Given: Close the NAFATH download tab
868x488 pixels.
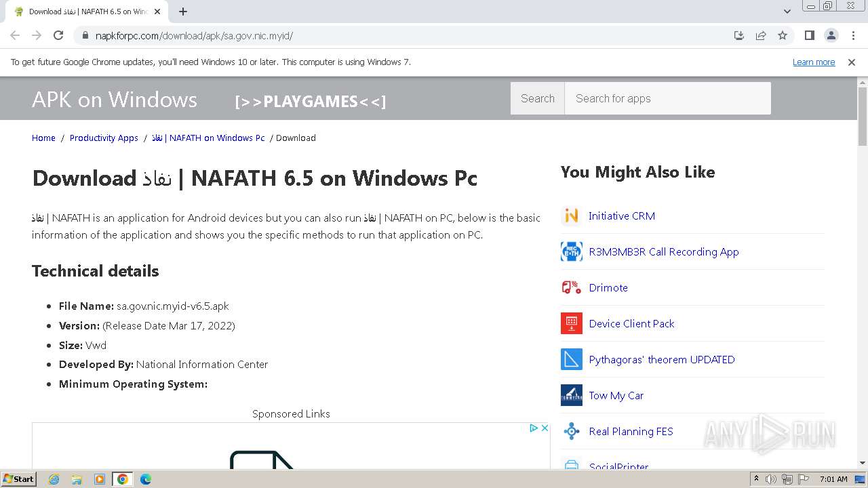Looking at the screenshot, I should [x=158, y=12].
